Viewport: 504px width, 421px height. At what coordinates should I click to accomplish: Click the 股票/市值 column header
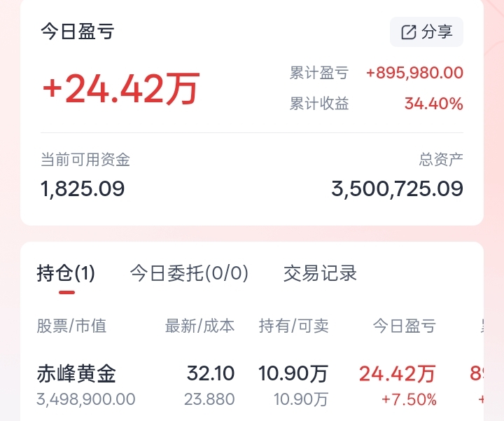[x=71, y=326]
